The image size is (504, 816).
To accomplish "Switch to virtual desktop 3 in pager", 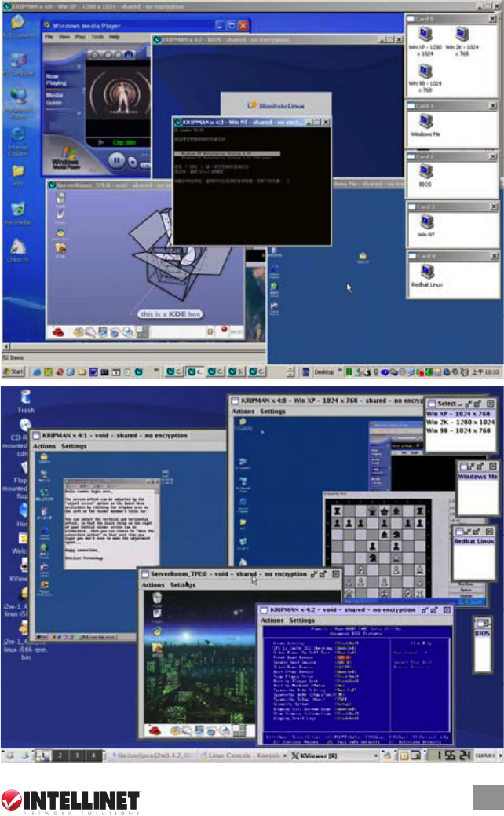I will (x=77, y=755).
